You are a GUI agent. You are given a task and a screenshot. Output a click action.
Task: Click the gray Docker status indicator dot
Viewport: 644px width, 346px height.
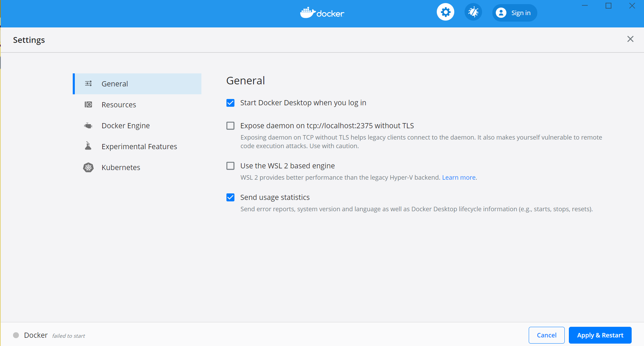click(x=16, y=335)
